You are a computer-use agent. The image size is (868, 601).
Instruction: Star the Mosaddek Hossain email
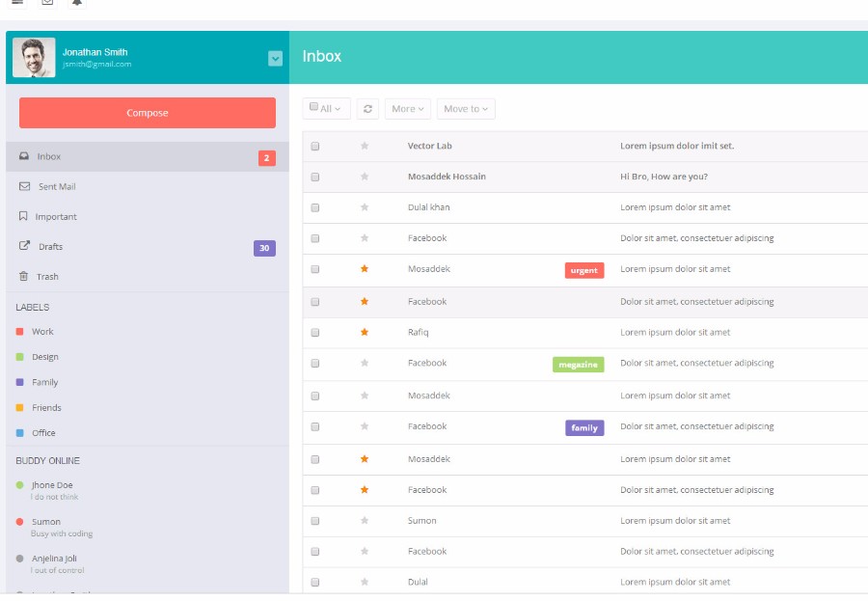[x=365, y=177]
